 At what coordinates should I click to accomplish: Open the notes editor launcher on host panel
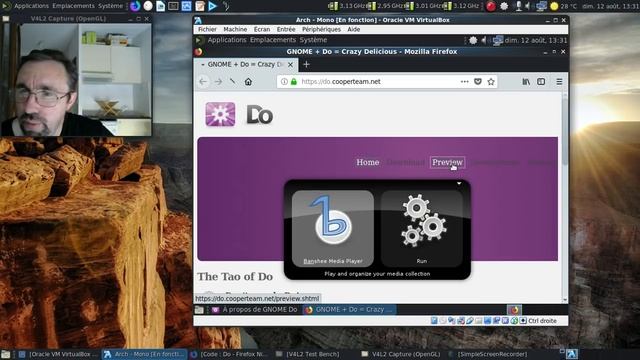pos(199,6)
